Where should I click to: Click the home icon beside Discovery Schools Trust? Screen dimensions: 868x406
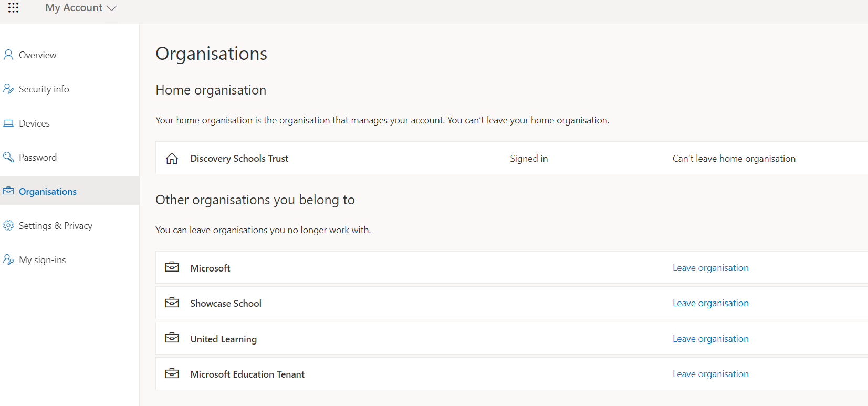point(172,158)
